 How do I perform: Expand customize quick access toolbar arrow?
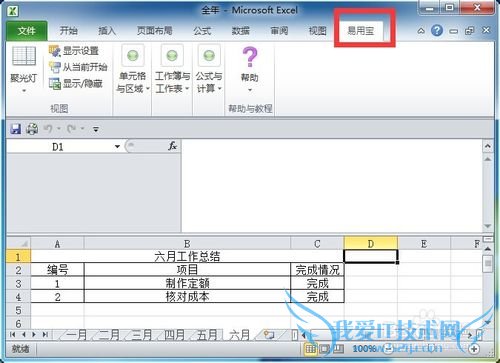pyautogui.click(x=96, y=129)
